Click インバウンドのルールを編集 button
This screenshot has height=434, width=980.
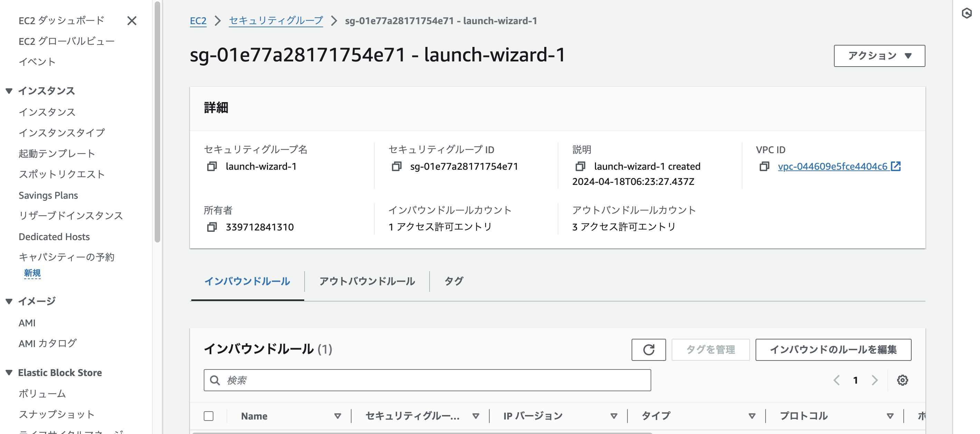click(833, 349)
